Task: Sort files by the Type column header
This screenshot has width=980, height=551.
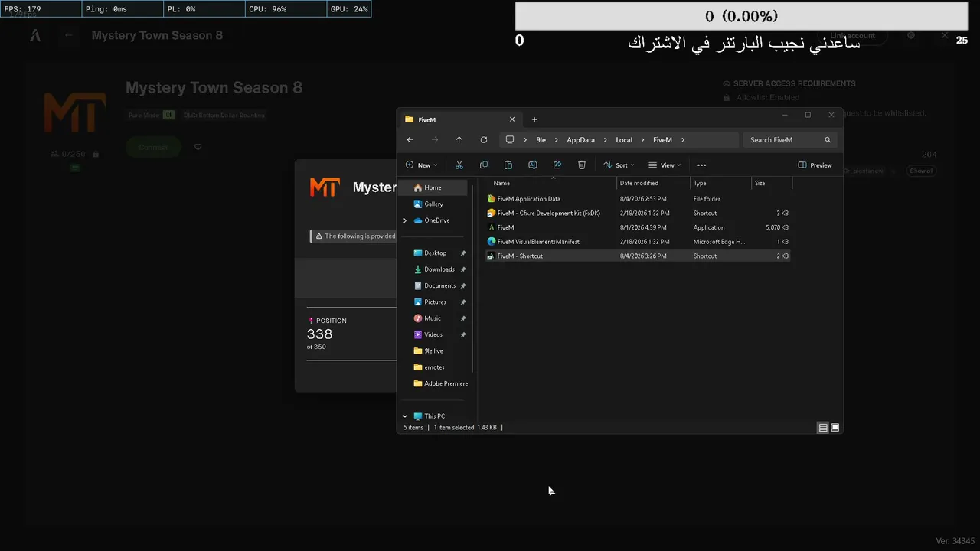Action: (700, 184)
